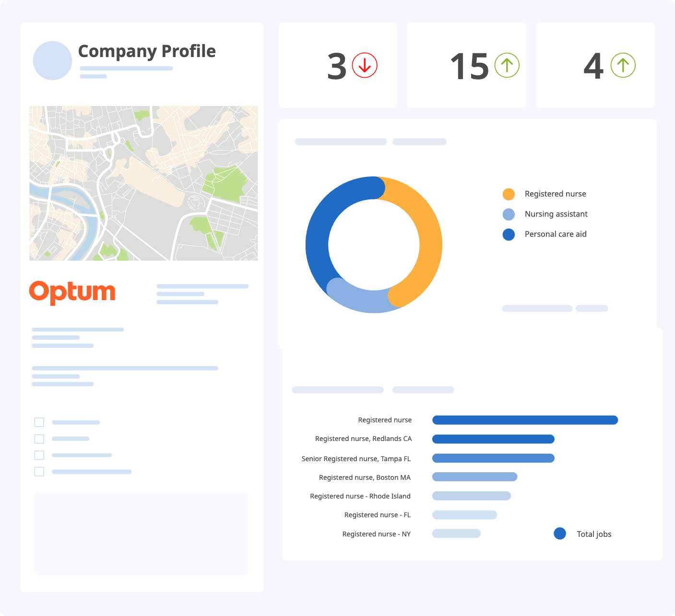Select the light blue Nursing assistant legend dot
Viewport: 675px width, 616px height.
pos(509,214)
